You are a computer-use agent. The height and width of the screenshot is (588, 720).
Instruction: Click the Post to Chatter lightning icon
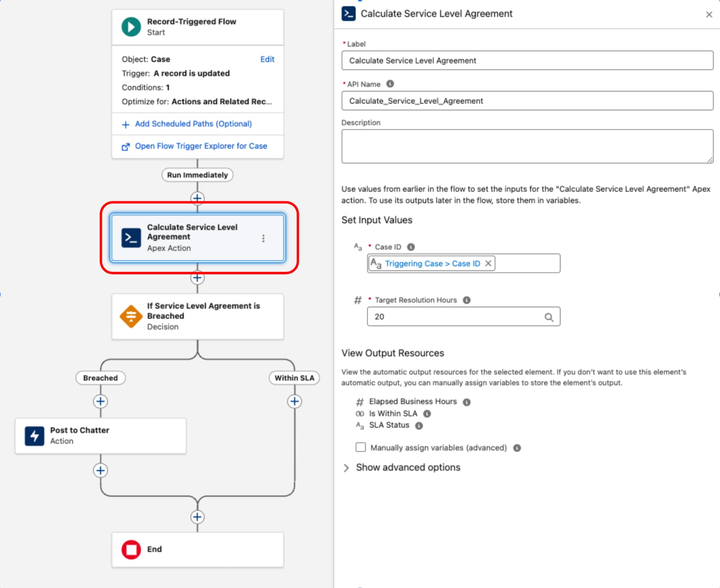pyautogui.click(x=35, y=436)
